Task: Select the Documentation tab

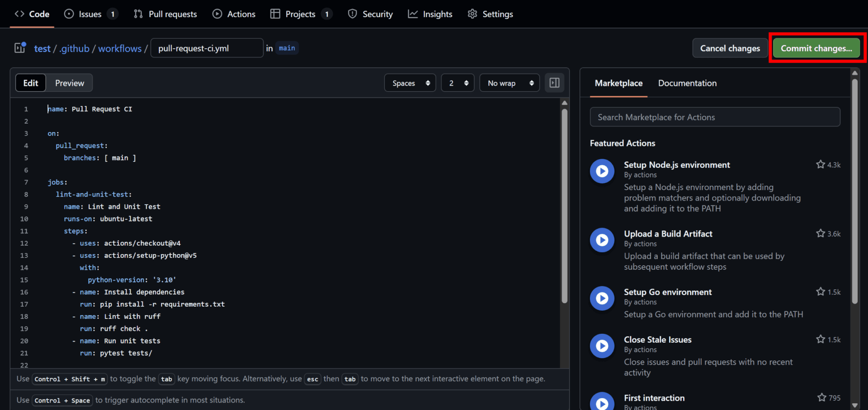Action: click(x=687, y=83)
